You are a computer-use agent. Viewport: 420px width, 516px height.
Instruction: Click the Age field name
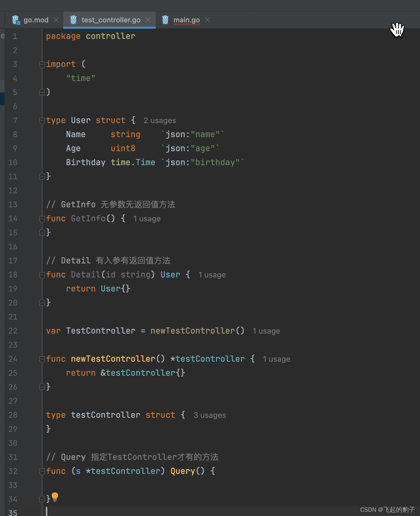[x=73, y=148]
